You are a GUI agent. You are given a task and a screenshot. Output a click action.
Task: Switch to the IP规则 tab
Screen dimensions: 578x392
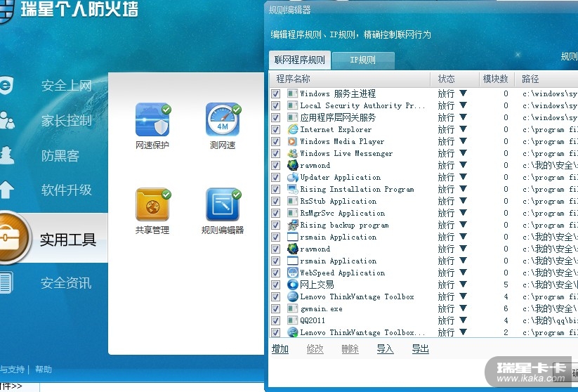[x=363, y=60]
